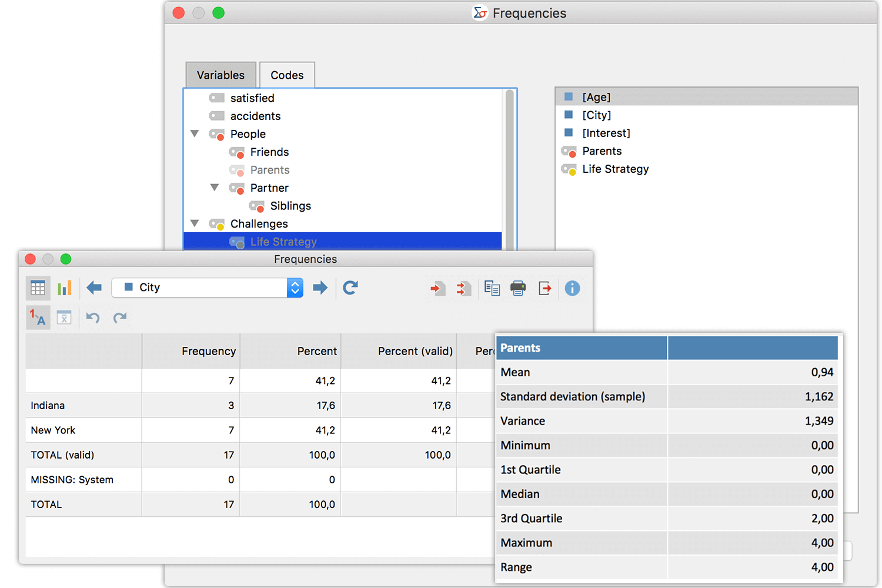The height and width of the screenshot is (588, 882).
Task: Select Partner code in the tree
Action: 269,188
